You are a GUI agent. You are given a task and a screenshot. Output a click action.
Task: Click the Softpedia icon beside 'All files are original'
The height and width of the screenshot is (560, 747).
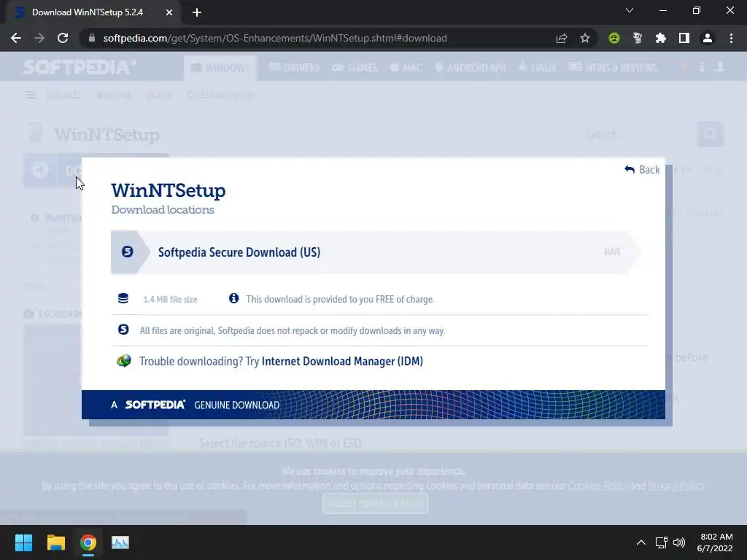123,329
